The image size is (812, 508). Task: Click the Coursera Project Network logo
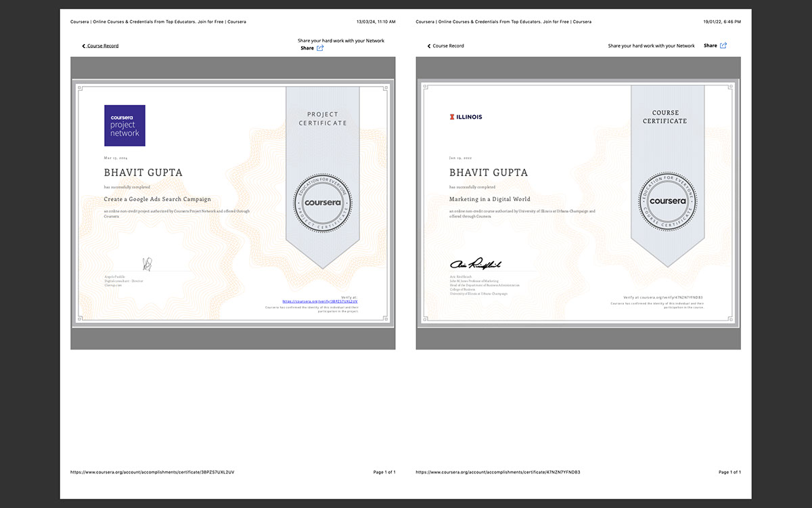point(125,125)
